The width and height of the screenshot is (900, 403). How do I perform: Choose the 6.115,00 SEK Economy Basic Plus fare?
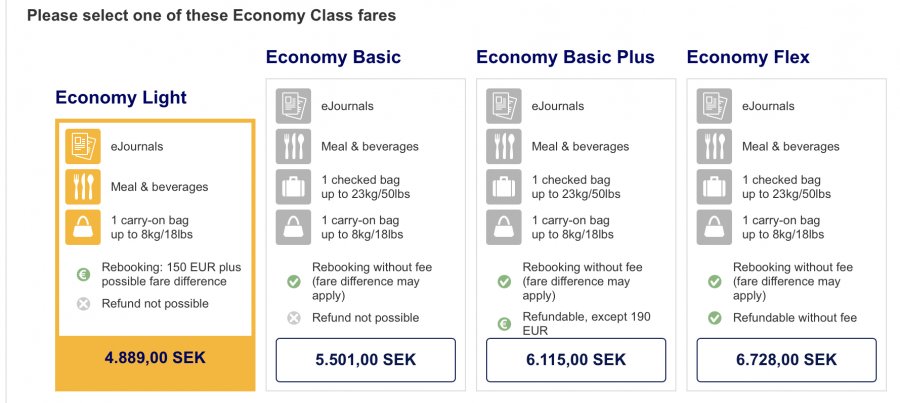[576, 360]
